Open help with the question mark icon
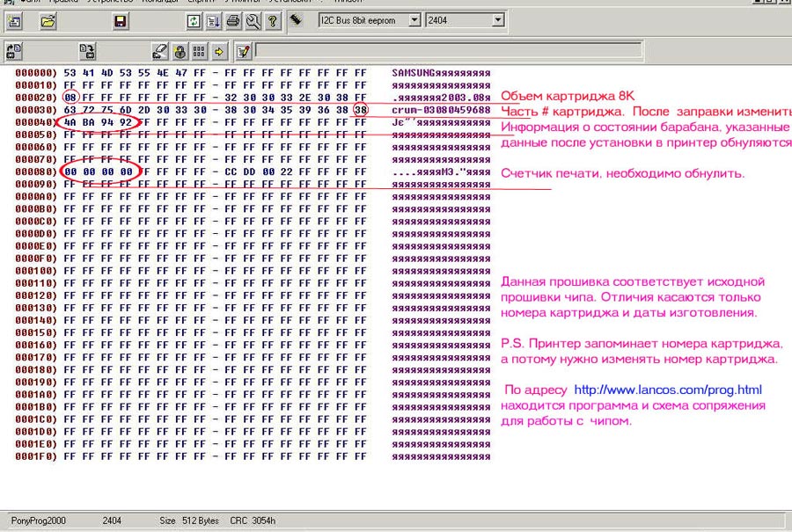Screen dimensions: 792x532 pos(272,21)
